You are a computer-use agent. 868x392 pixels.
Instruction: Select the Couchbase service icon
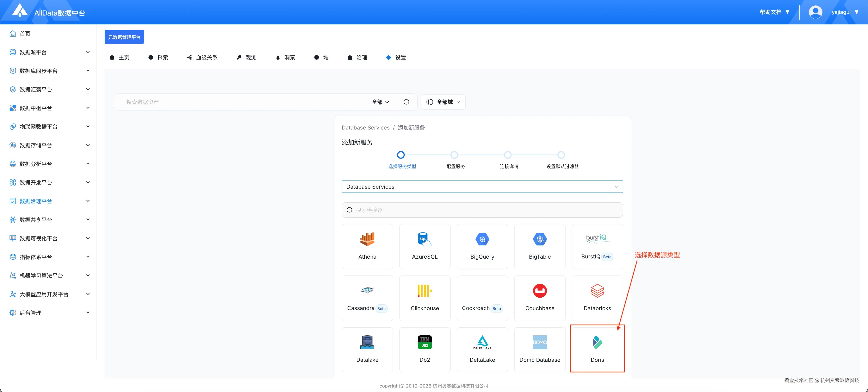(x=539, y=291)
